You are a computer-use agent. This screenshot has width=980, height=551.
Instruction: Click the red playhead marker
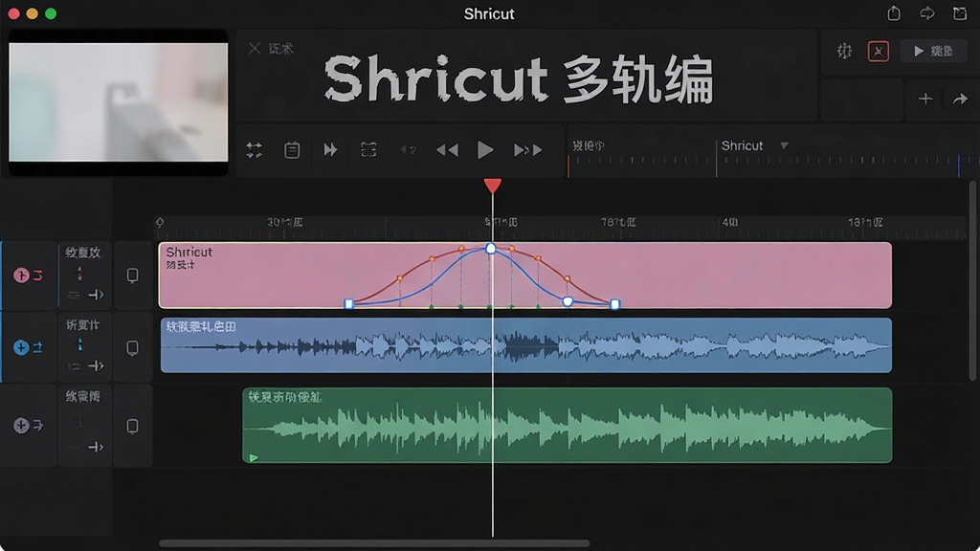click(x=493, y=186)
